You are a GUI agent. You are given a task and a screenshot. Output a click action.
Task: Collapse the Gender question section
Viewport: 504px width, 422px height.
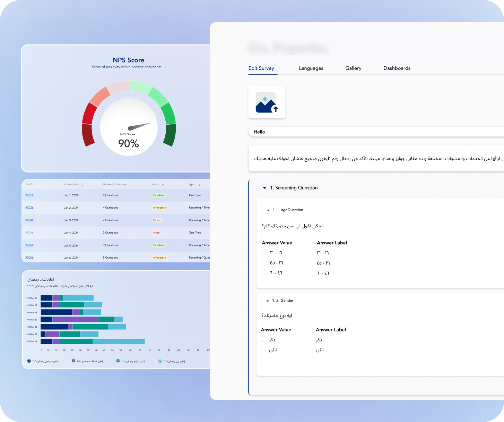point(268,301)
